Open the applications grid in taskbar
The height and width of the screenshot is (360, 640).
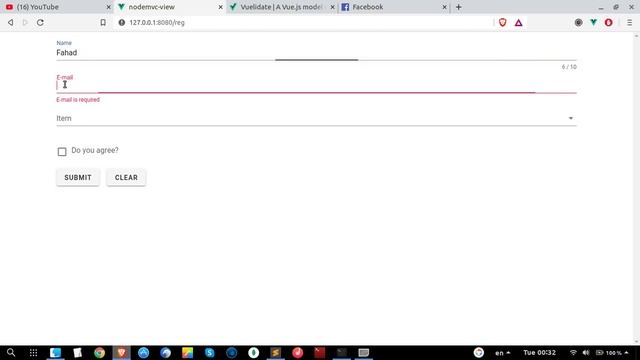pyautogui.click(x=33, y=352)
